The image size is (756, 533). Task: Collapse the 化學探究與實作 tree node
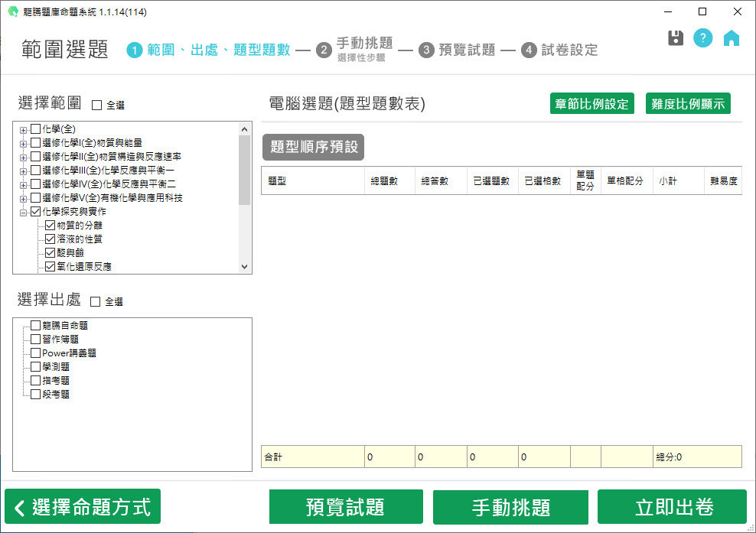point(24,212)
